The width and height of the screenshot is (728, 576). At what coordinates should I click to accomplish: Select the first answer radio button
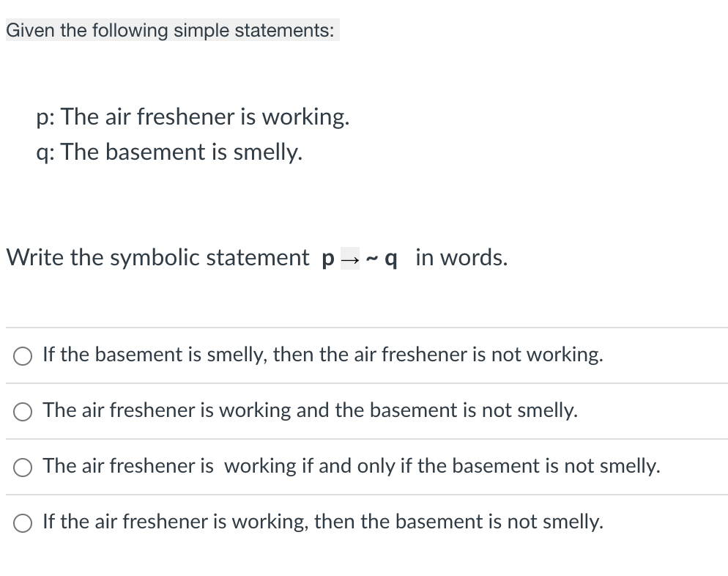point(22,355)
